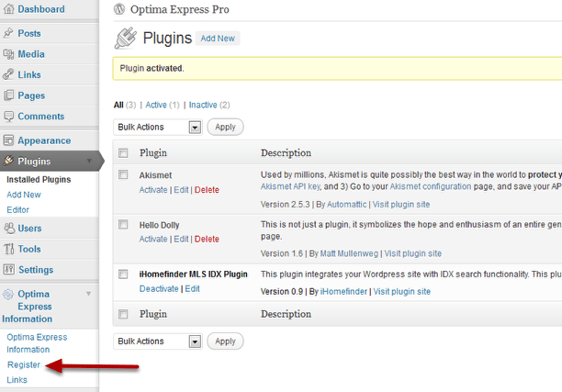Visit plugin site for Akismet
The width and height of the screenshot is (562, 392).
[401, 205]
